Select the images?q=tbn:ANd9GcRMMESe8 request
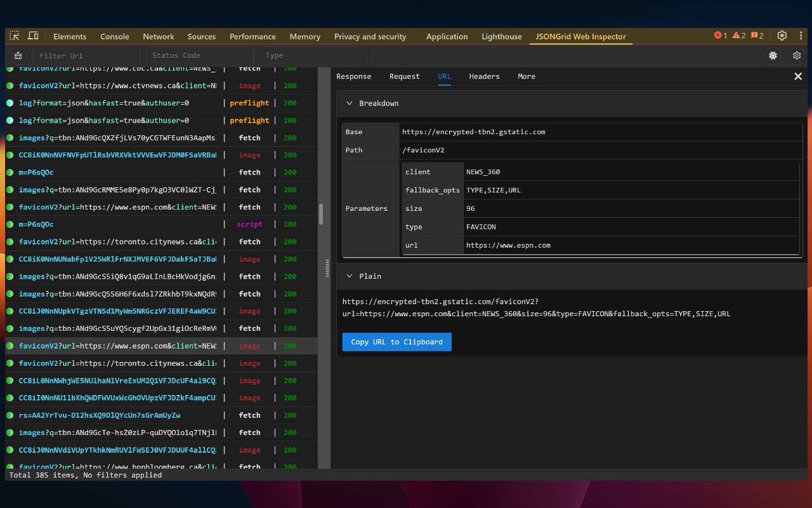812x508 pixels. [x=162, y=190]
